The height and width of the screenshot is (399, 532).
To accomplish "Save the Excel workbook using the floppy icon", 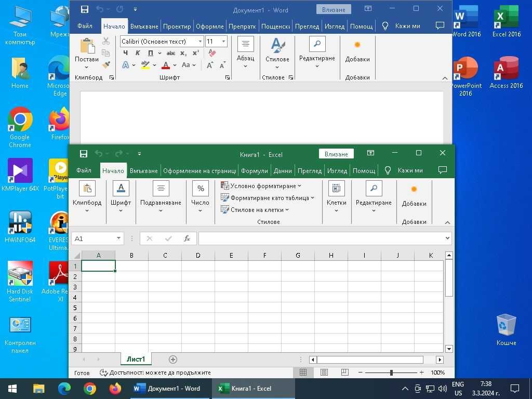I will 84,154.
